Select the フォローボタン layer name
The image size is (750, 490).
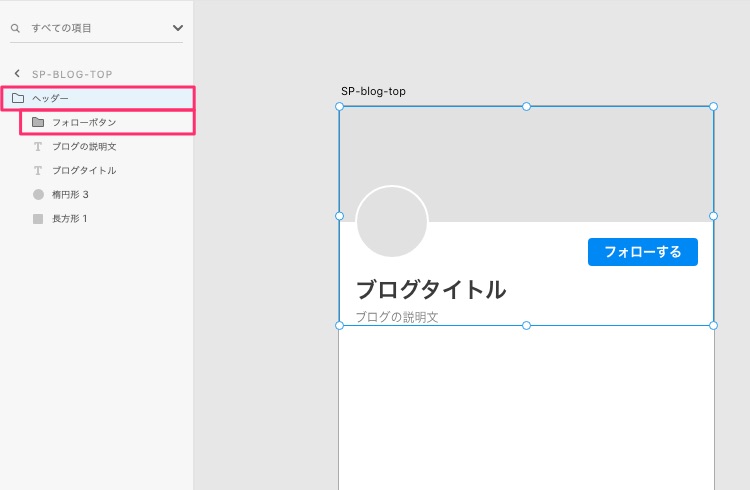[x=84, y=122]
